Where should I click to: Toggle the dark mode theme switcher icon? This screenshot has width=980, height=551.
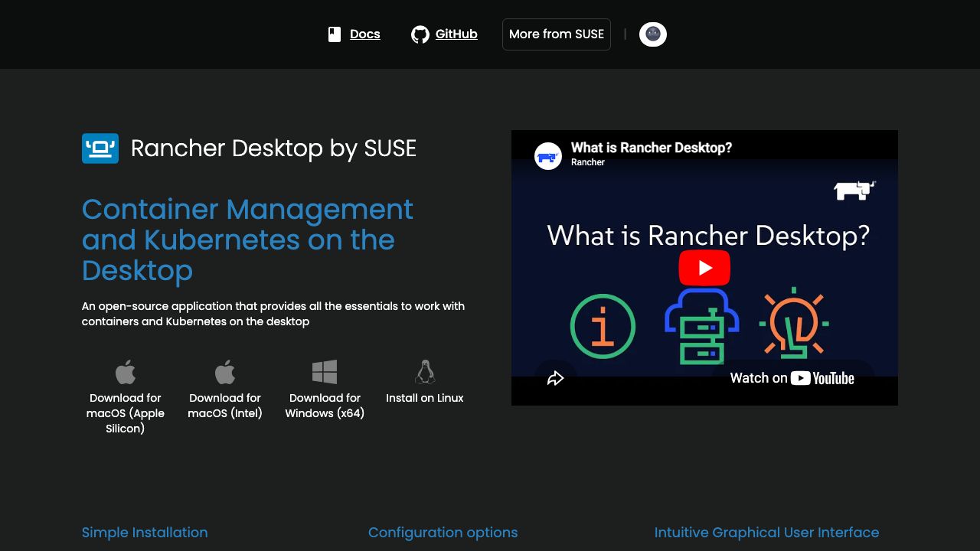(x=653, y=34)
